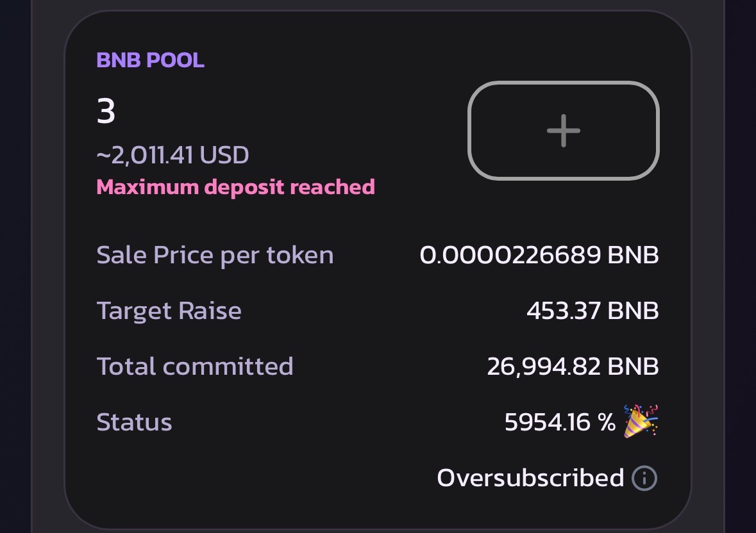The width and height of the screenshot is (756, 533).
Task: Select the Status label
Action: click(x=134, y=422)
